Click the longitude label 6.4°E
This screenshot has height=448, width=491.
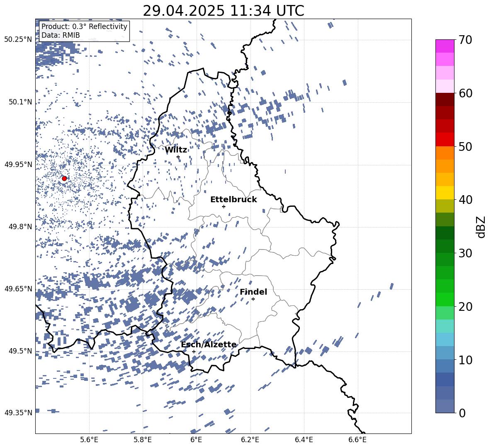(x=304, y=440)
